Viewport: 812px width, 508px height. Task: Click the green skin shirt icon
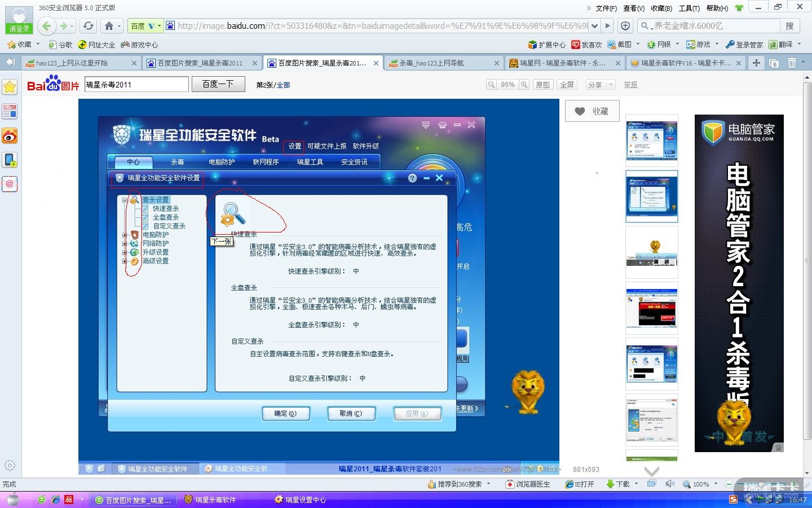739,8
